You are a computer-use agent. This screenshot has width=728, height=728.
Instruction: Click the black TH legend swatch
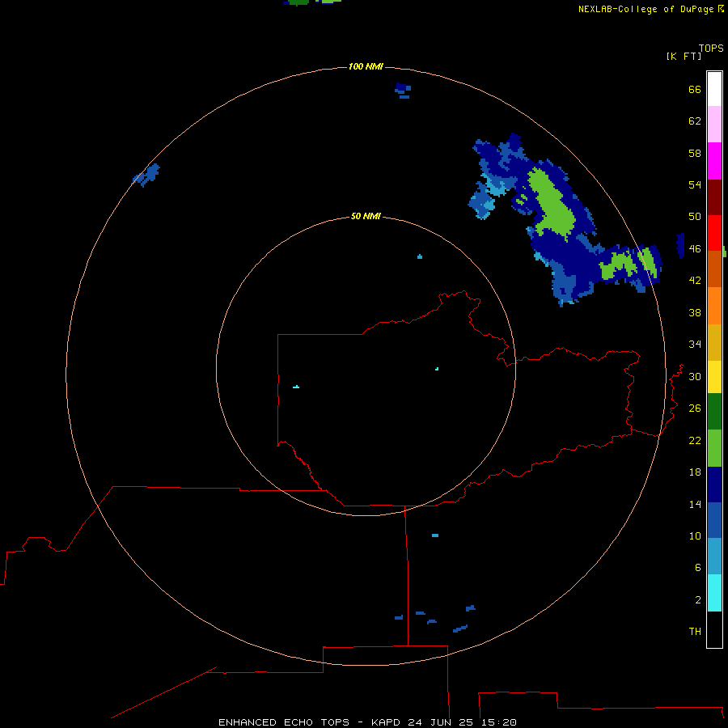(714, 629)
